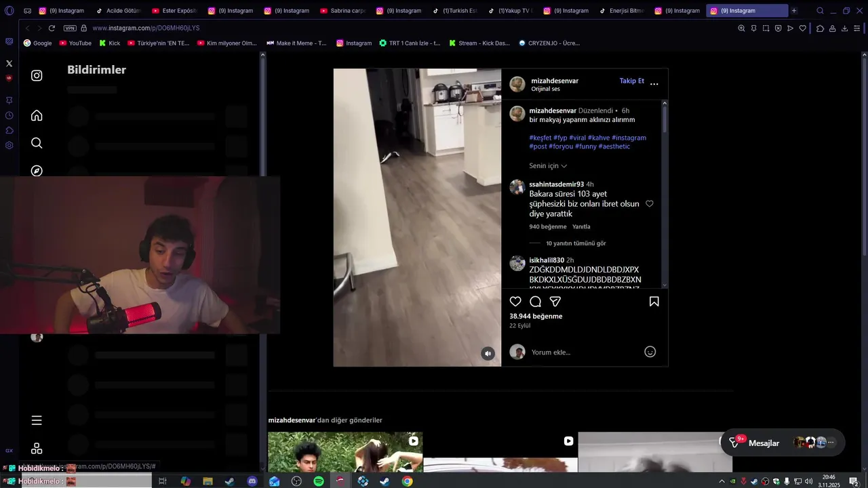Image resolution: width=868 pixels, height=488 pixels.
Task: Click the volume icon in system tray
Action: click(x=808, y=481)
